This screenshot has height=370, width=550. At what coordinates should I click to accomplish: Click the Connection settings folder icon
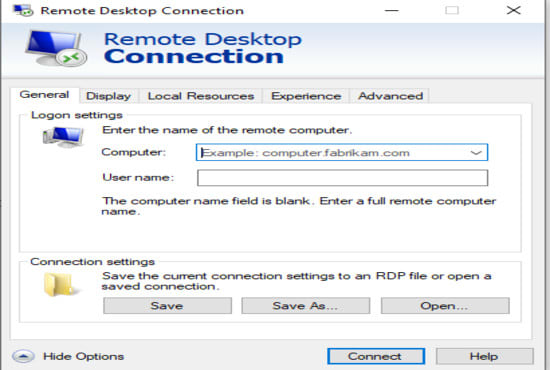(61, 285)
